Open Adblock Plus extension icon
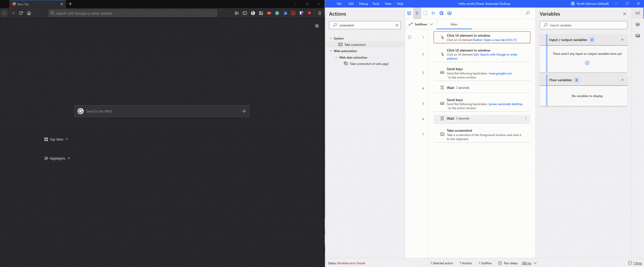 269,13
